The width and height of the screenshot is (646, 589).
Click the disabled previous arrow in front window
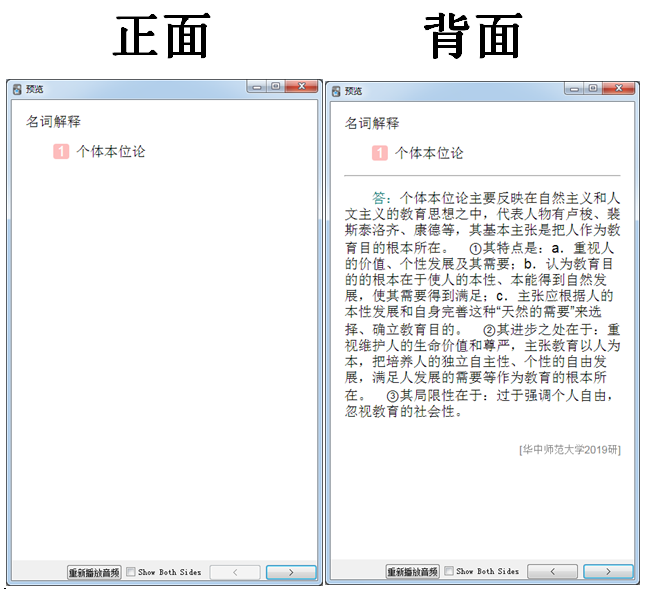pos(235,572)
